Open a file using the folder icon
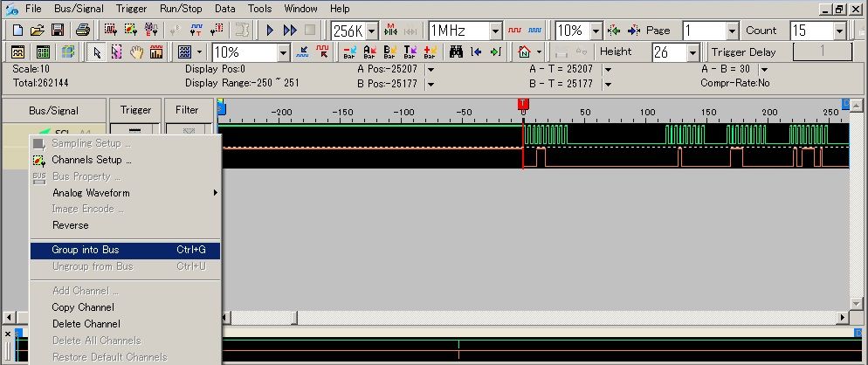The width and height of the screenshot is (868, 365). point(37,30)
